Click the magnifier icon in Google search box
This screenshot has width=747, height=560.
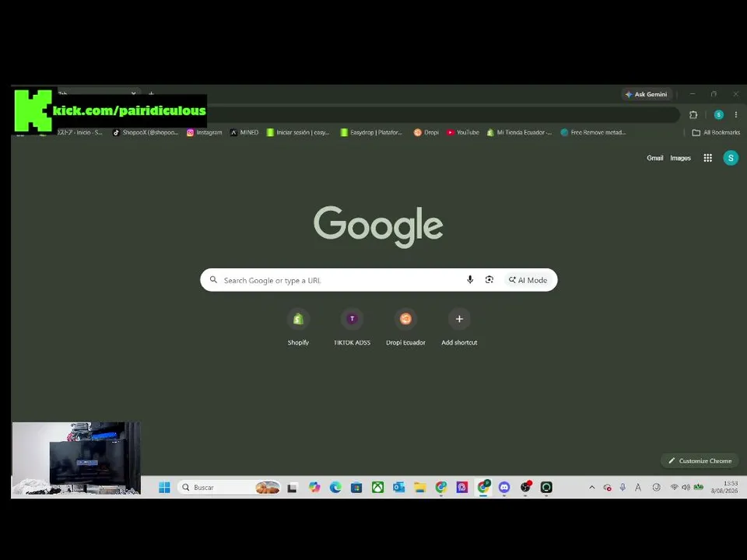(213, 280)
